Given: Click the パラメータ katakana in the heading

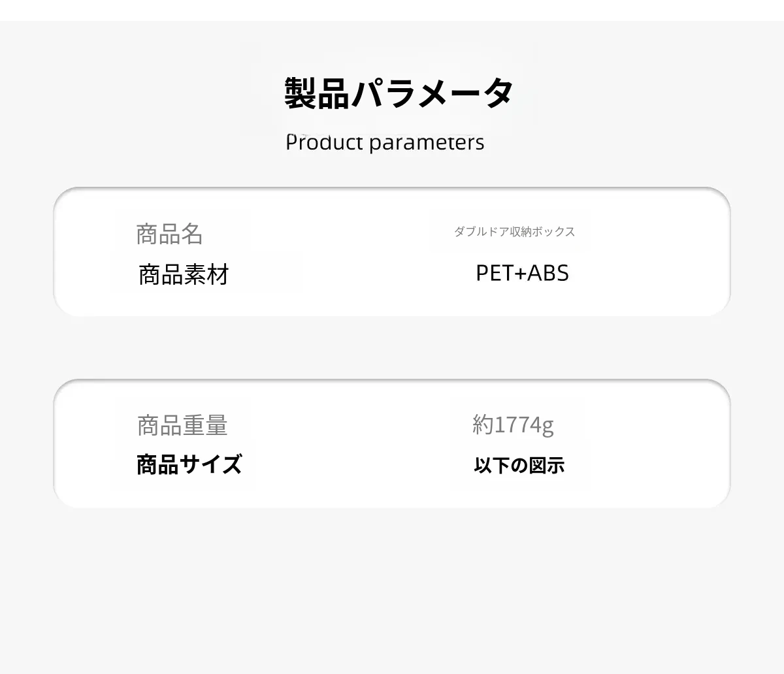Looking at the screenshot, I should point(433,93).
